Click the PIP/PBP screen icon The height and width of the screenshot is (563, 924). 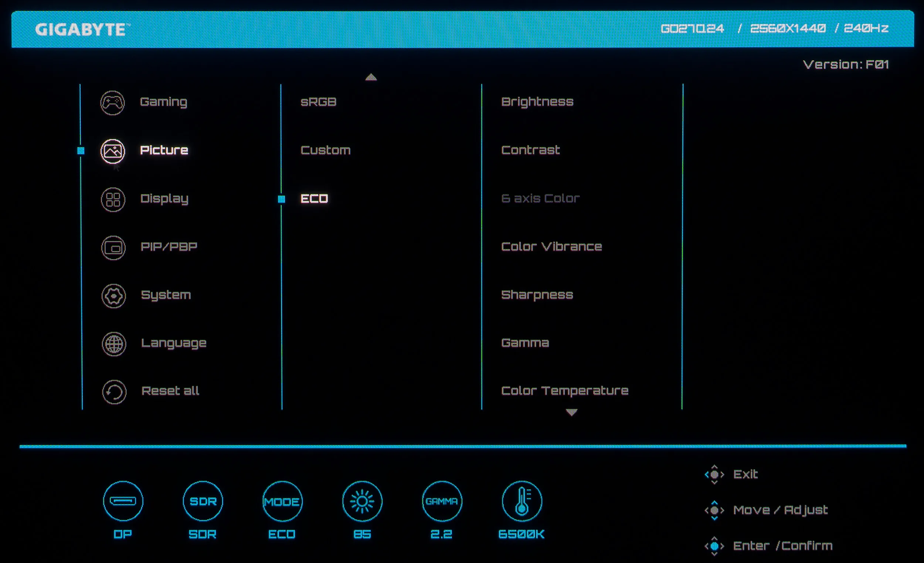113,248
